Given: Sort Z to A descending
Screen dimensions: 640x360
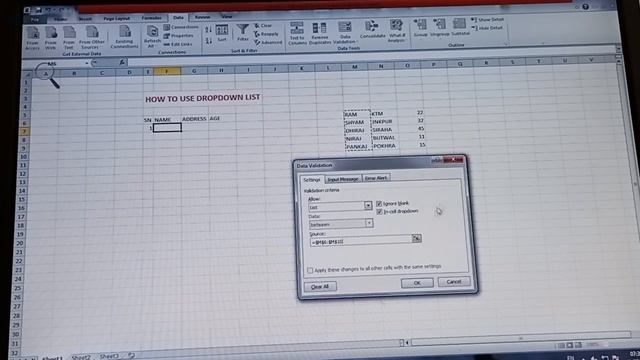Looking at the screenshot, I should coord(208,41).
